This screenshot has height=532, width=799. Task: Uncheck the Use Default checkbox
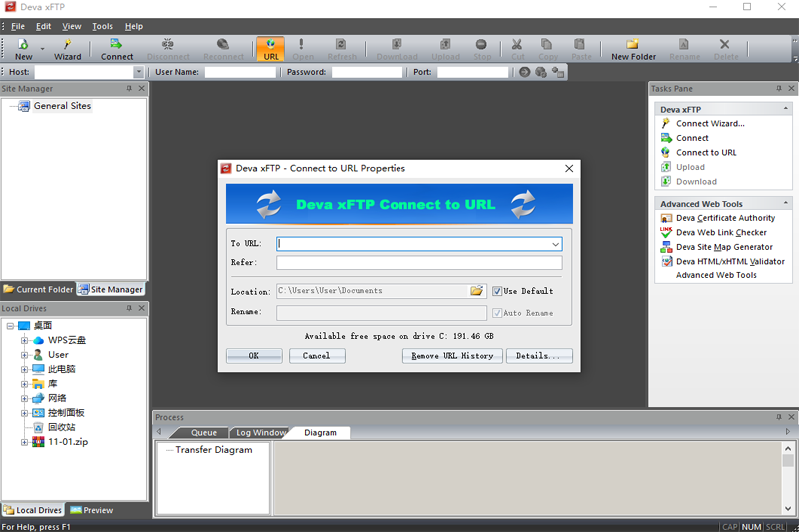point(497,291)
